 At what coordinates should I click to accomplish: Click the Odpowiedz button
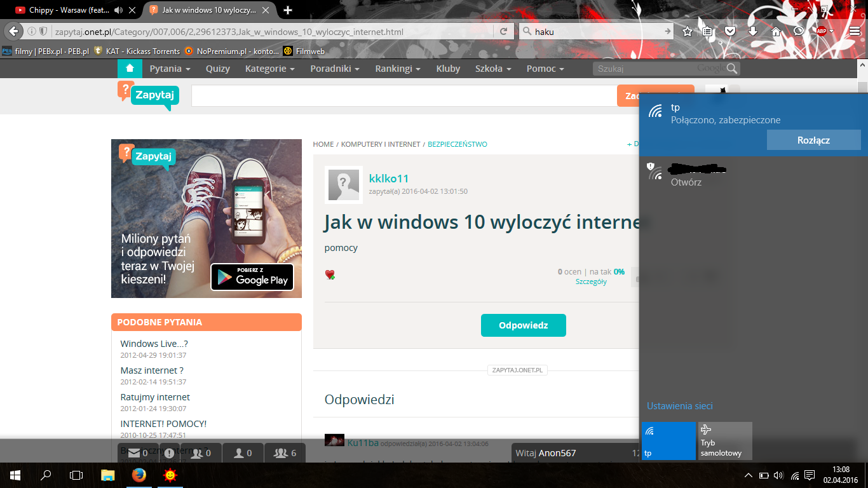coord(523,325)
